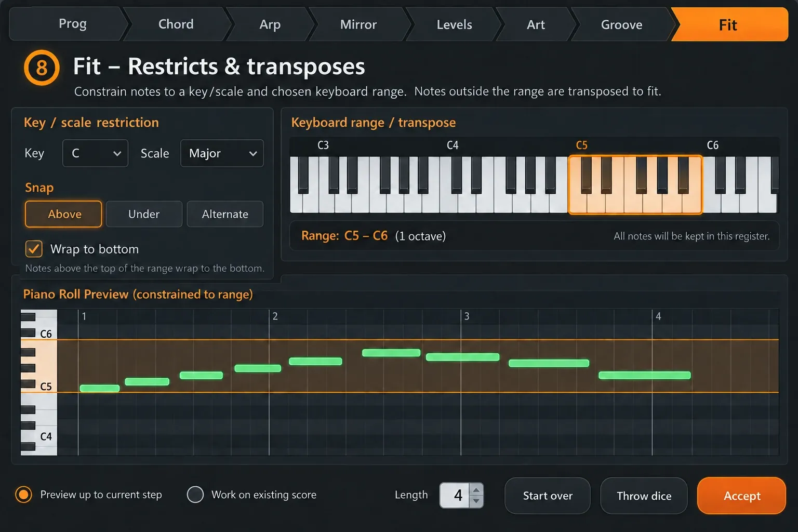
Task: Select Preview up to current step radio
Action: point(23,495)
